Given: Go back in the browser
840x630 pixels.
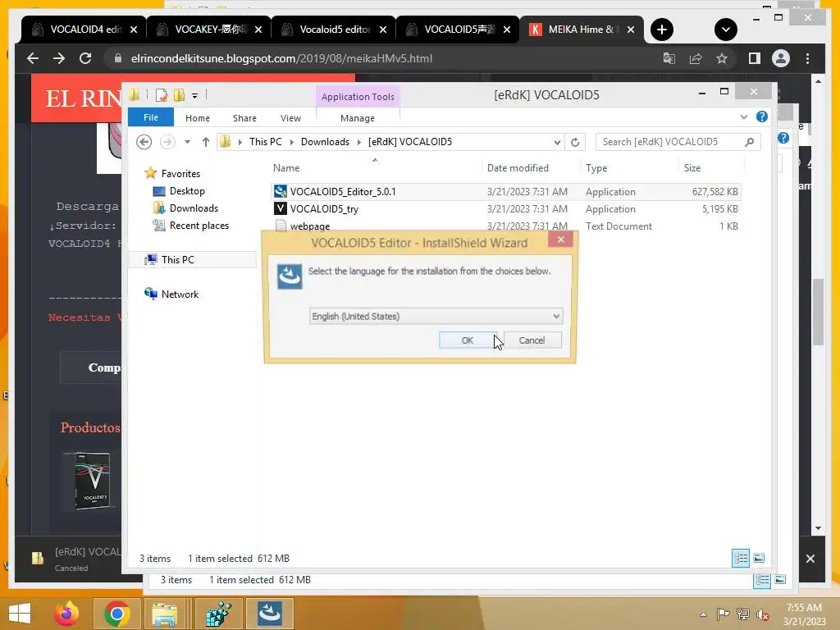Looking at the screenshot, I should [33, 58].
